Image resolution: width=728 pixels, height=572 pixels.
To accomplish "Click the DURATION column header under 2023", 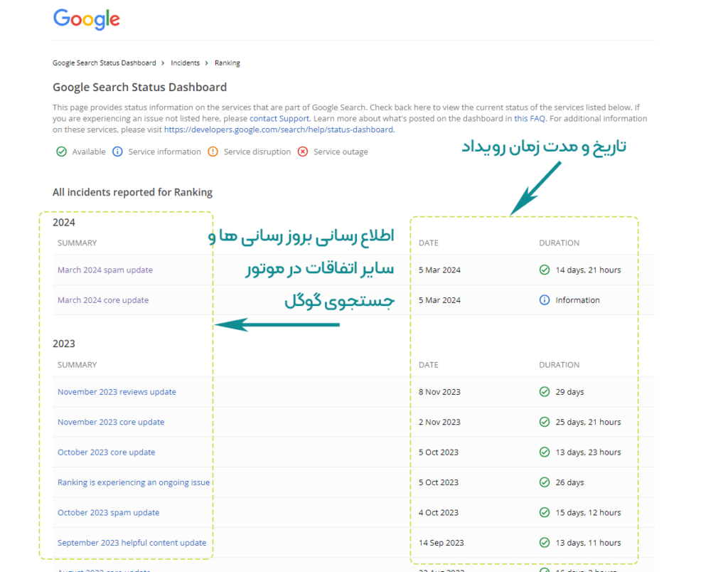I will click(559, 365).
